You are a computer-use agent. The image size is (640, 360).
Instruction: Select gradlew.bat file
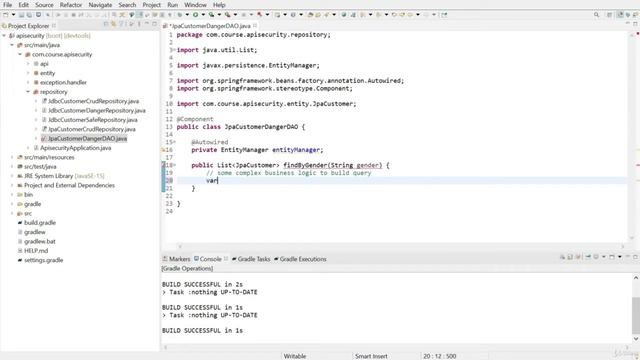[x=40, y=241]
